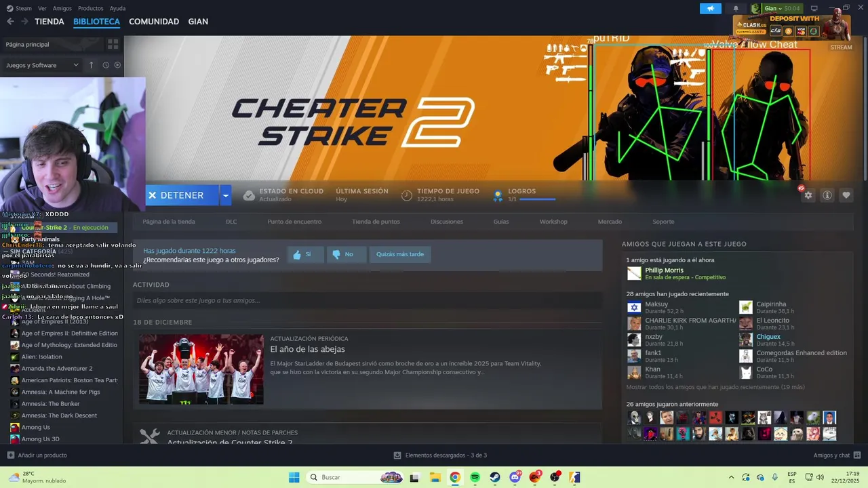
Task: Click the ready-to-play filter icon
Action: pos(117,65)
